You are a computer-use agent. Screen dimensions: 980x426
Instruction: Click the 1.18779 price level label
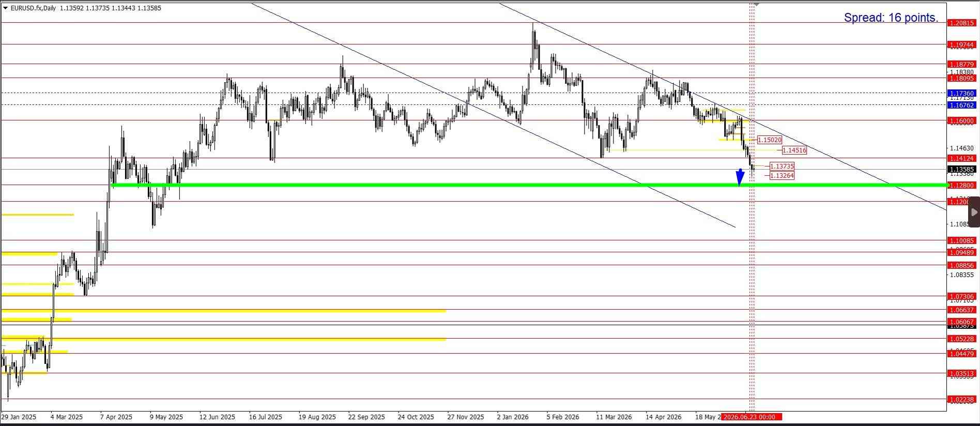click(x=962, y=65)
